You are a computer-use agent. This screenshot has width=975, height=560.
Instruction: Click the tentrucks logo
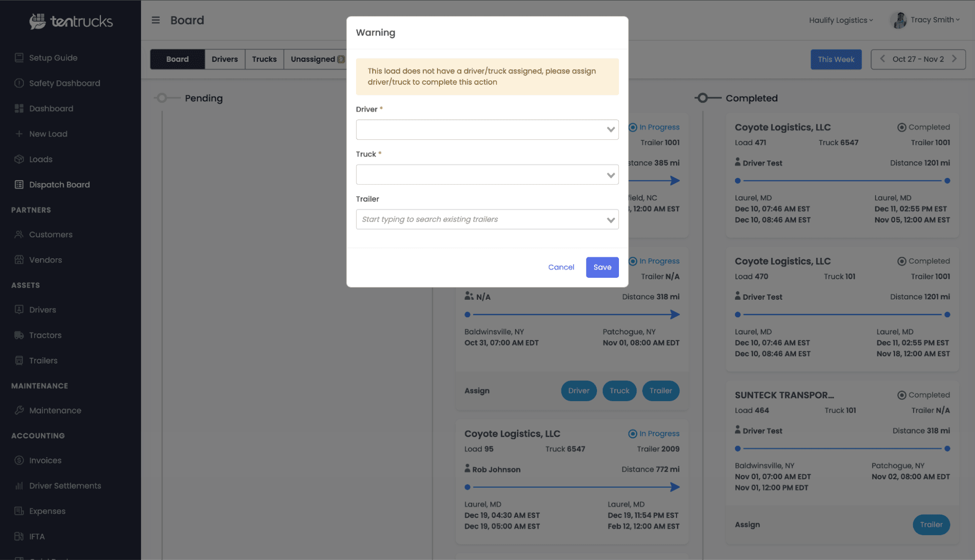click(x=71, y=21)
